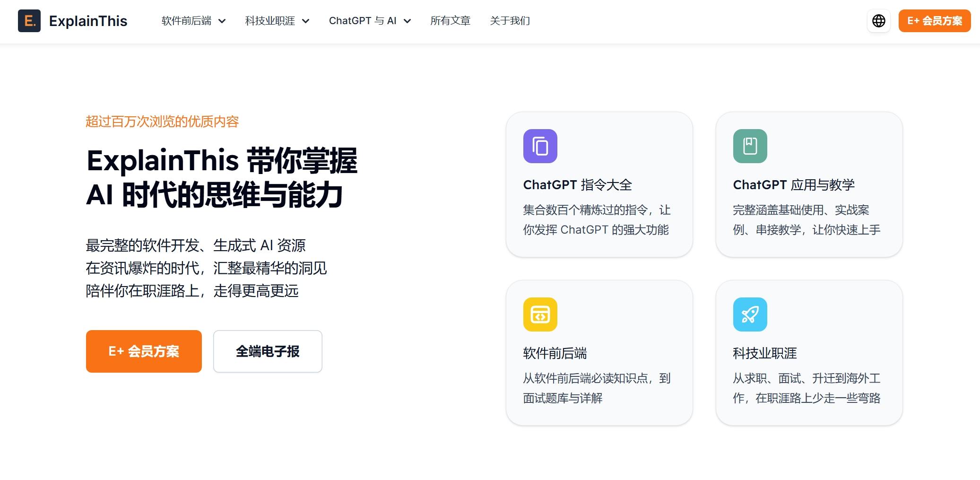Click the description 从软件前后端必读知识点
The width and height of the screenshot is (980, 480).
[597, 388]
